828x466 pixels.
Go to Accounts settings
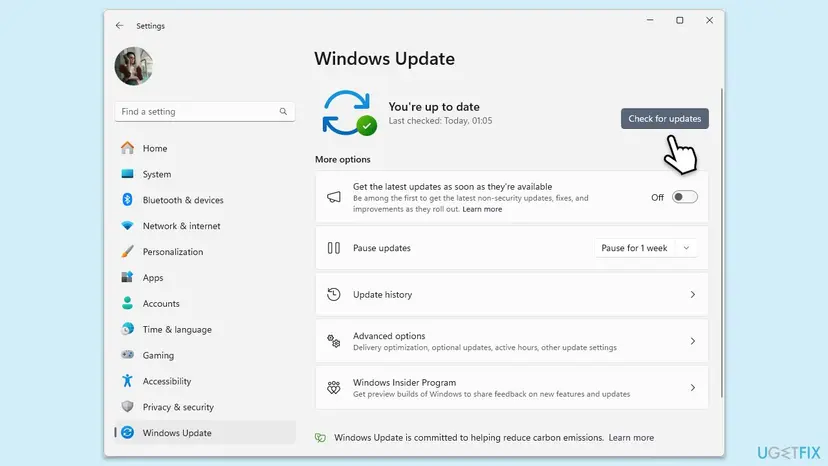(x=161, y=304)
